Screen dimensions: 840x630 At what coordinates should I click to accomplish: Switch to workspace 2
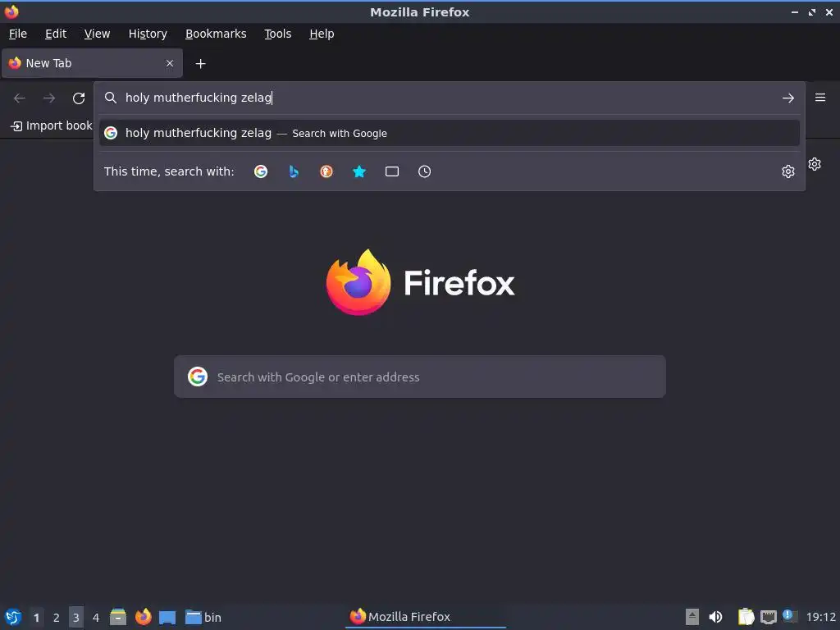coord(57,618)
